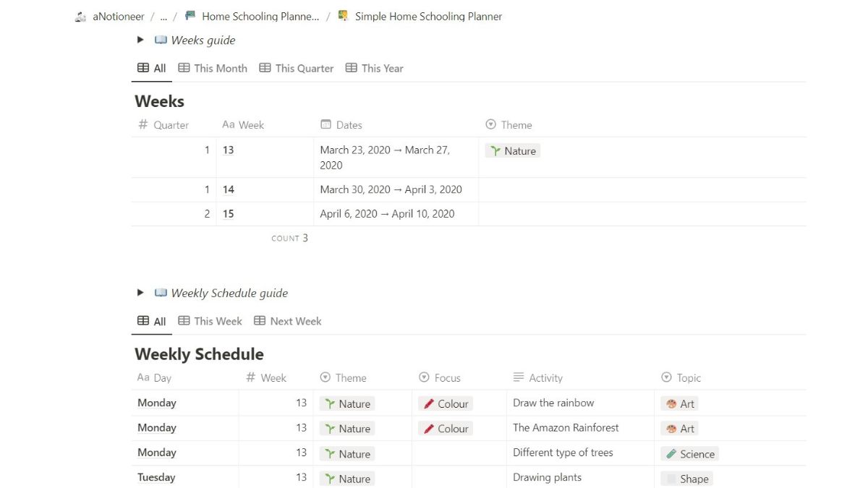This screenshot has width=868, height=488.
Task: Open the collapsed breadcrumb ellipsis
Action: [163, 17]
